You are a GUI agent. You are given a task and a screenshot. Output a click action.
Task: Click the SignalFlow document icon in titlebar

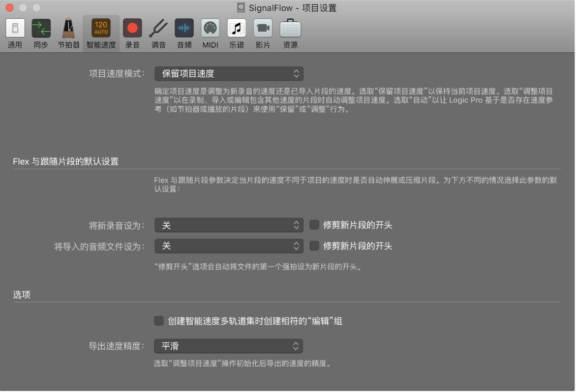point(240,8)
